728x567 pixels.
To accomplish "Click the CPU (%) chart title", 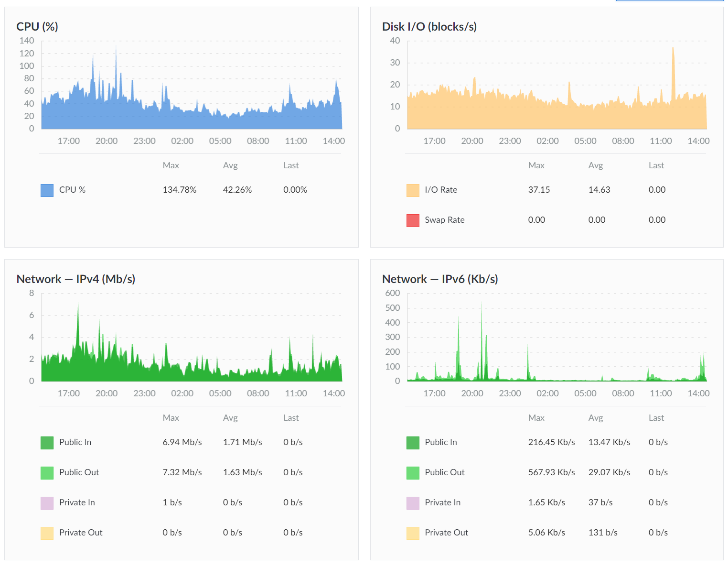I will [37, 27].
